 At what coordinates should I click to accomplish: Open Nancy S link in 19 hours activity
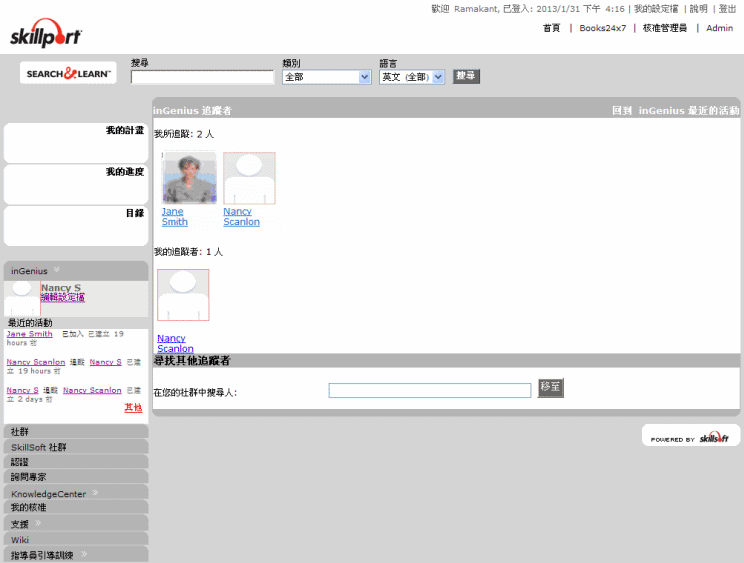tap(105, 362)
